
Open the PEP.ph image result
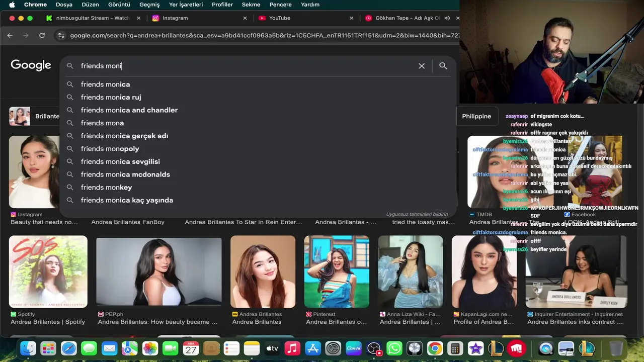pos(159,271)
